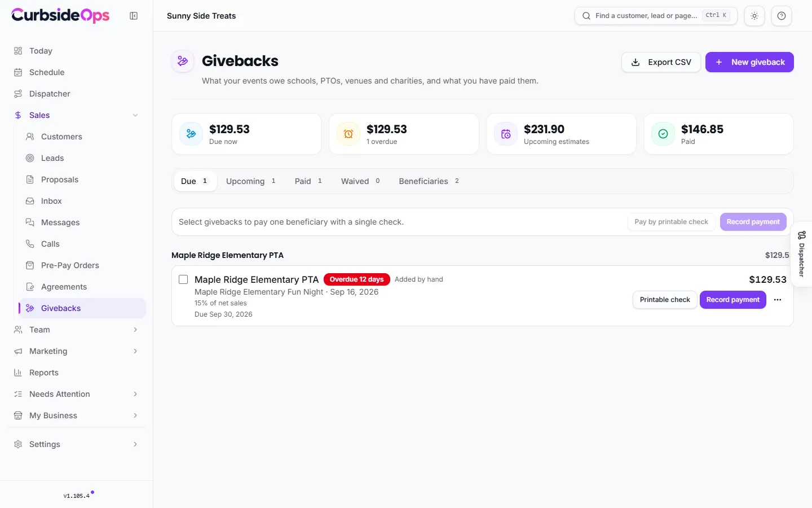This screenshot has height=508, width=812.
Task: Expand the Settings chevron
Action: coord(135,444)
